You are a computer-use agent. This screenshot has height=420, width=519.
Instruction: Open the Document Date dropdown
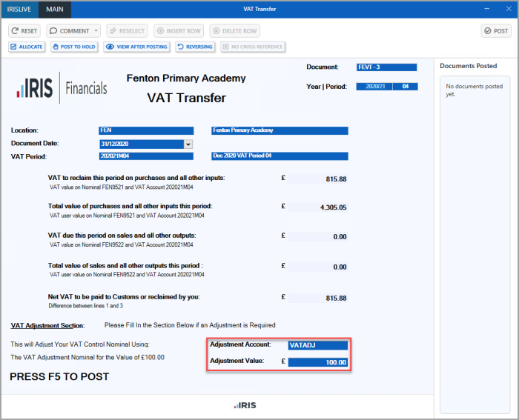point(188,144)
